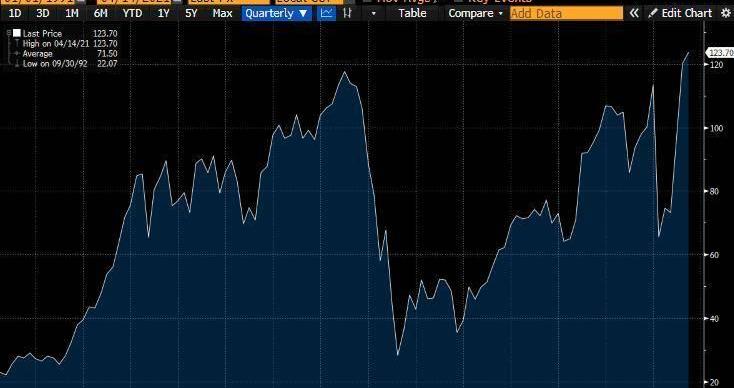Switch to the 5Y time range
Screen dimensions: 734x388
191,13
